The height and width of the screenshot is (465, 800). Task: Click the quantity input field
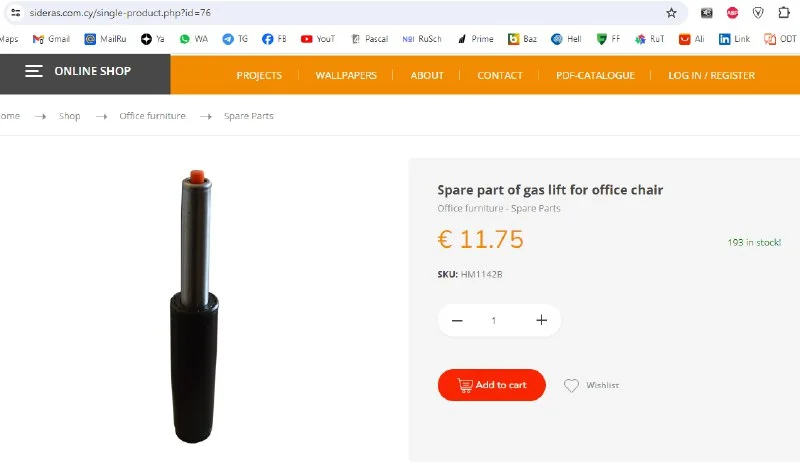[494, 320]
